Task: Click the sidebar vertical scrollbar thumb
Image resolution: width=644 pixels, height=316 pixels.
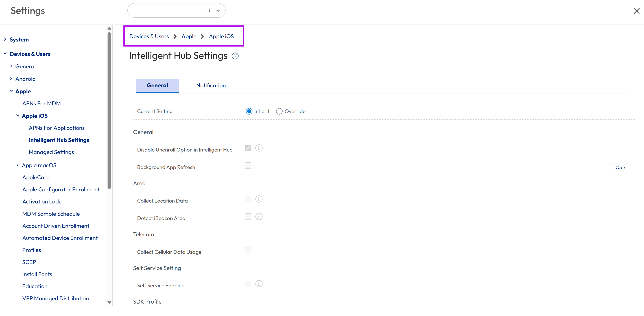Action: [x=109, y=111]
